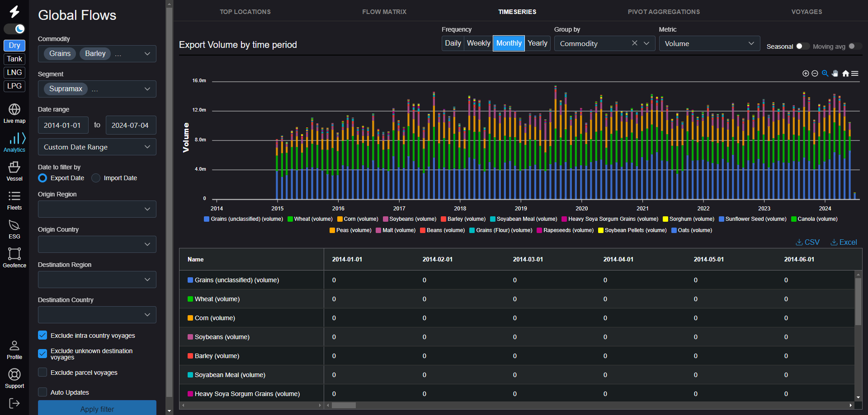Uncheck Exclude intra country voyages
The image size is (868, 415).
(x=42, y=335)
